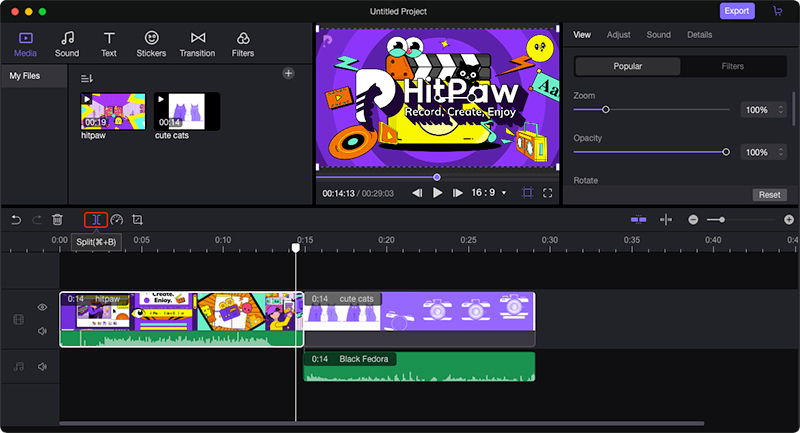Click the Opacity slider handle
This screenshot has width=800, height=433.
coord(726,152)
